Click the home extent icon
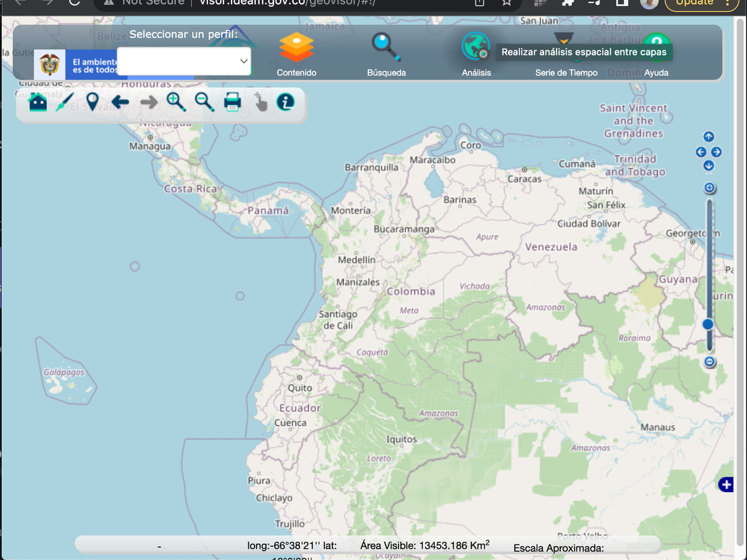 tap(38, 101)
